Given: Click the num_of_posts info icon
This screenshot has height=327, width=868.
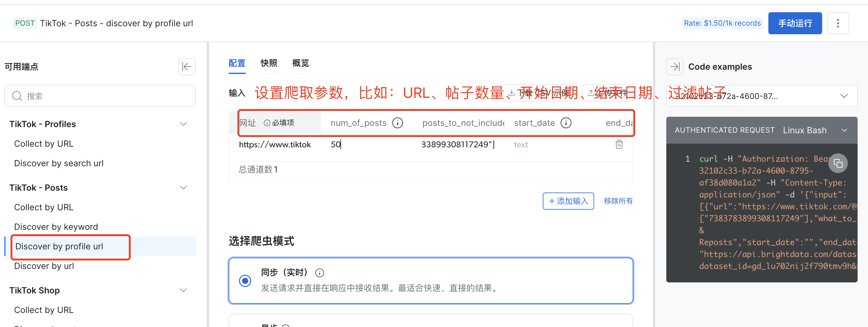Looking at the screenshot, I should (x=398, y=123).
